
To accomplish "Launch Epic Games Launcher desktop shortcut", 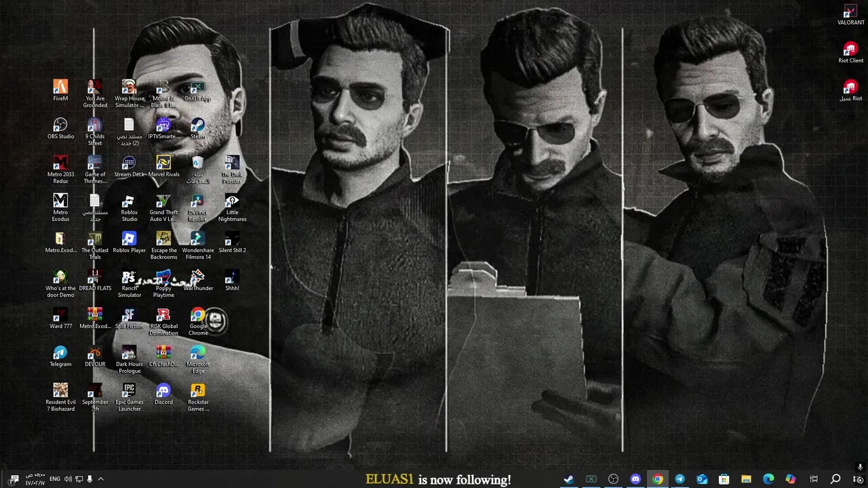I will [129, 398].
